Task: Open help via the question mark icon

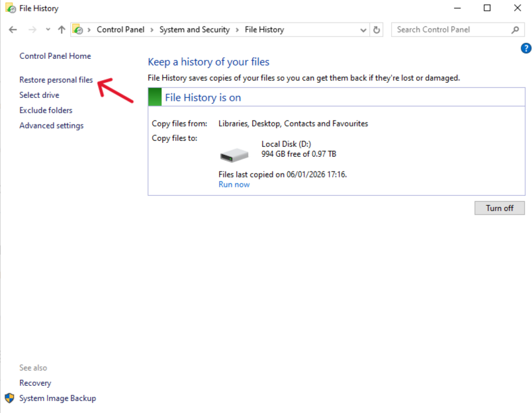Action: coord(526,48)
